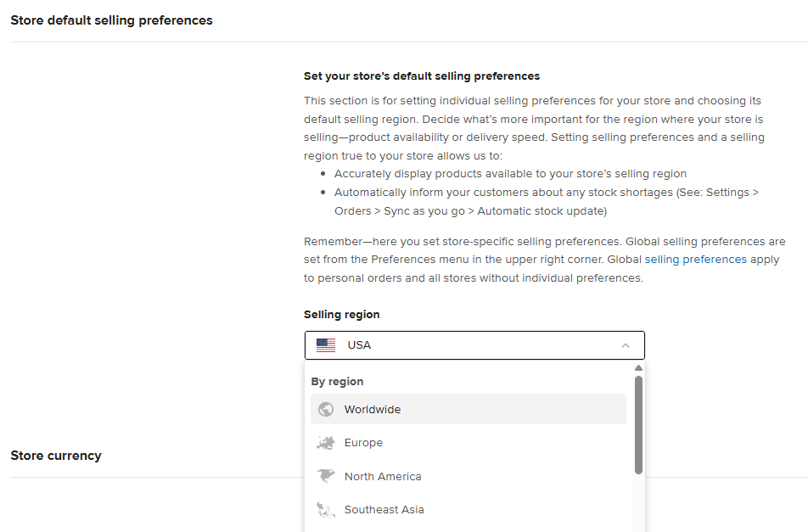The height and width of the screenshot is (532, 808).
Task: Click the Store default selling preferences heading
Action: 111,20
